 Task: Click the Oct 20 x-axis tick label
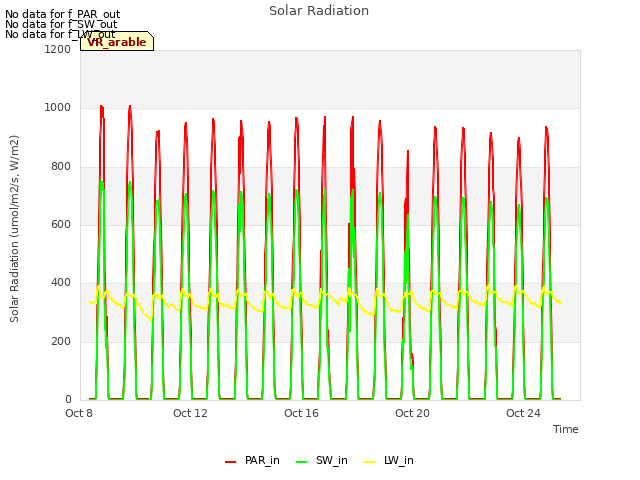[412, 413]
